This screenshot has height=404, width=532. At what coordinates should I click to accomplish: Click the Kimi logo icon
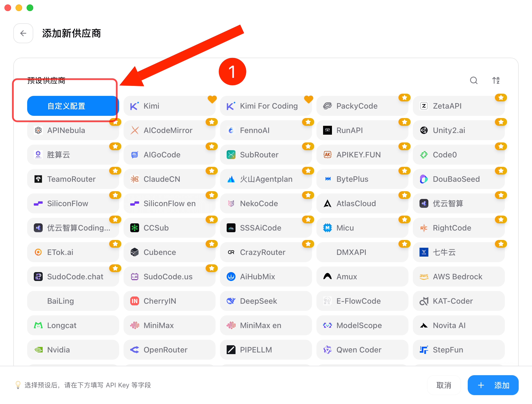point(134,106)
